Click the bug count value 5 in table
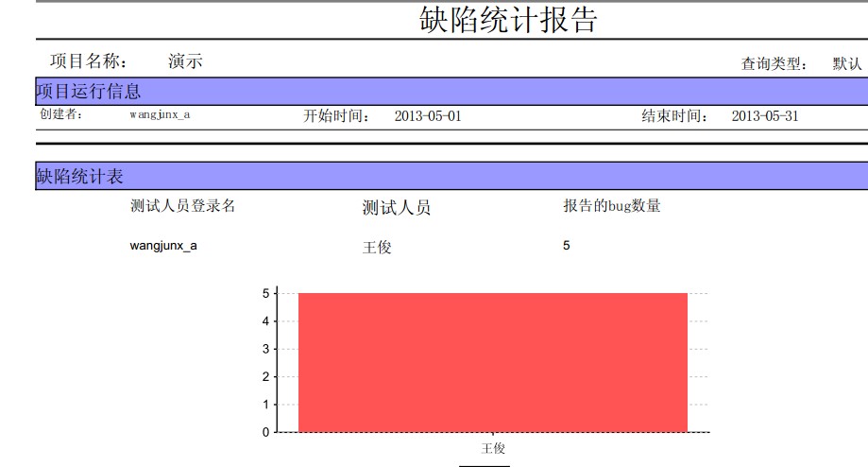The image size is (868, 467). [x=567, y=246]
